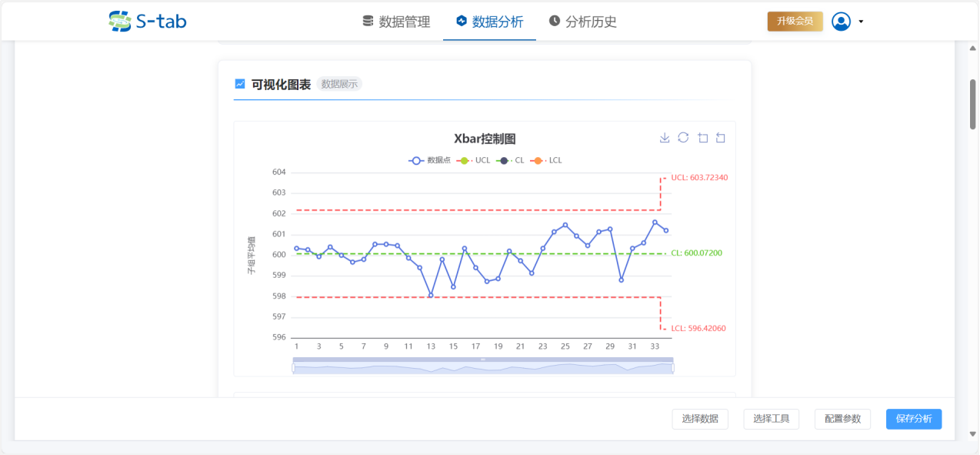Activate the area zoom icon
The width and height of the screenshot is (980, 455).
tap(702, 138)
